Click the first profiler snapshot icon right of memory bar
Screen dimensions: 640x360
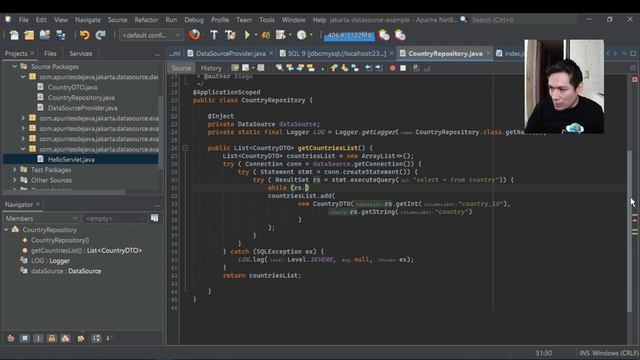click(384, 36)
